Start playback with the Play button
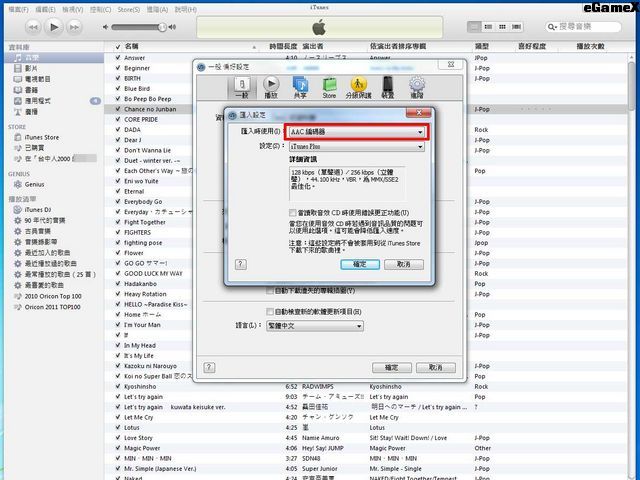This screenshot has height=480, width=640. pyautogui.click(x=54, y=27)
